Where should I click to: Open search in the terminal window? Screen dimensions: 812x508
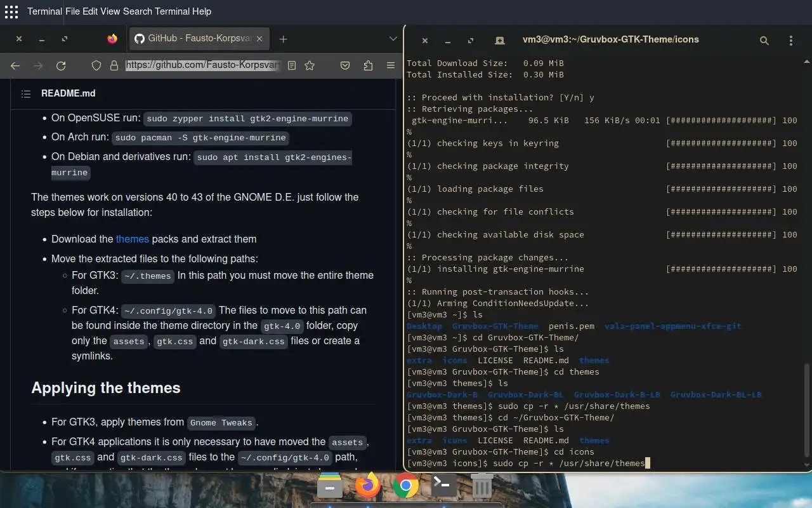(764, 40)
